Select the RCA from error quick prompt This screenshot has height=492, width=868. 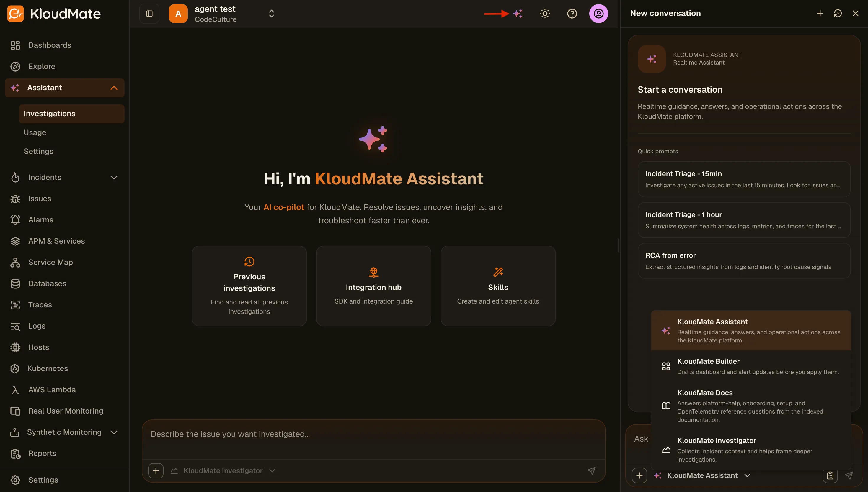(x=744, y=261)
